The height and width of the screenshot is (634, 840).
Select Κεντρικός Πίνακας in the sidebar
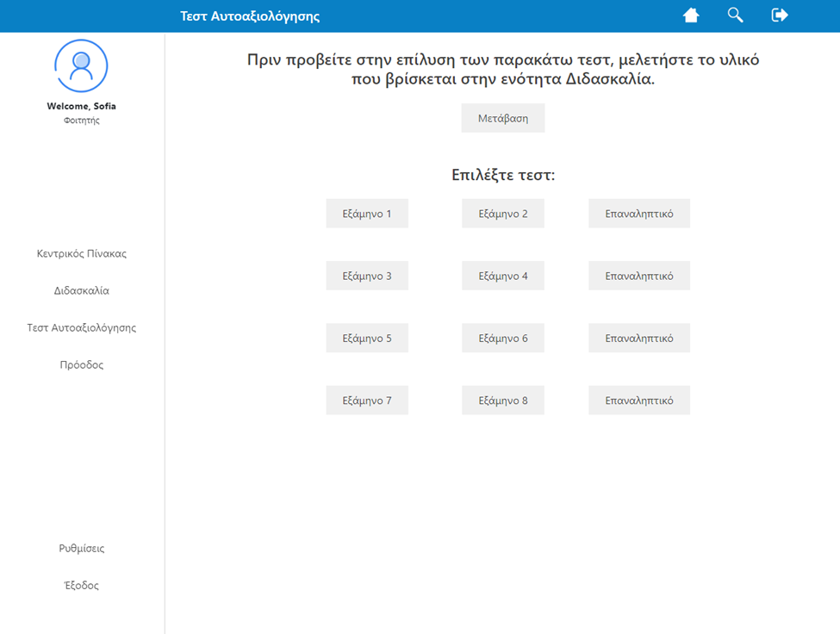[81, 253]
